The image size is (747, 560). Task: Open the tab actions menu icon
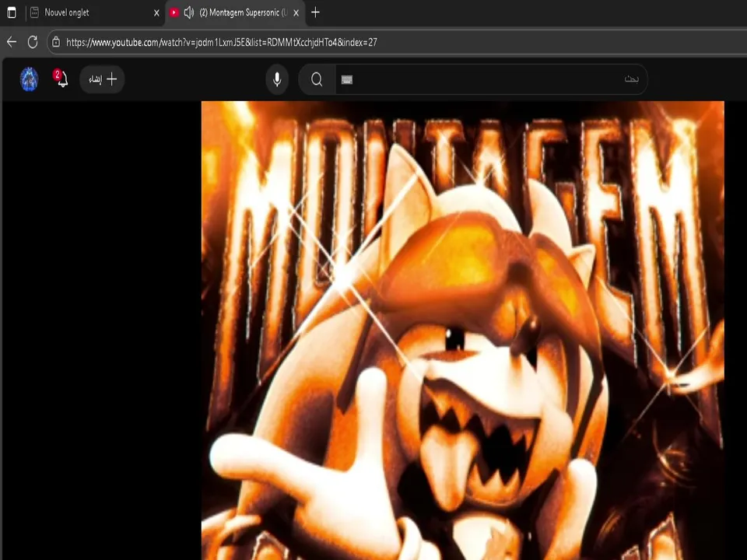[12, 12]
